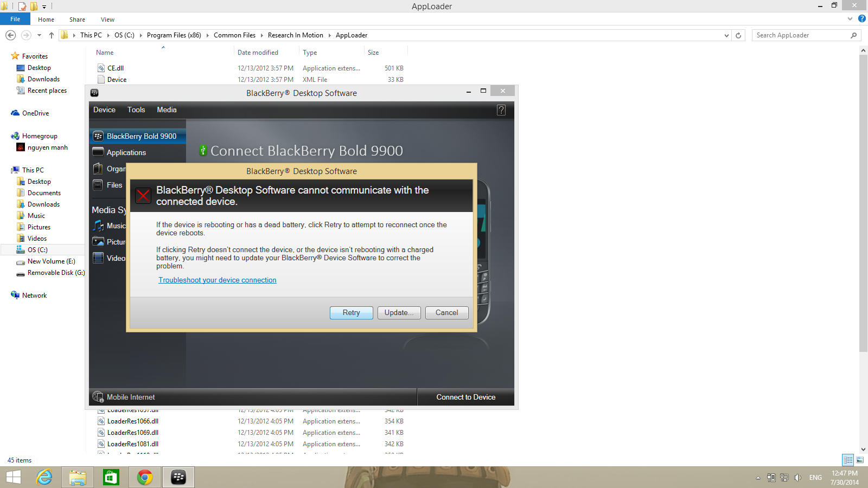This screenshot has height=488, width=868.
Task: Open recent locations dropdown arrow
Action: pyautogui.click(x=39, y=35)
